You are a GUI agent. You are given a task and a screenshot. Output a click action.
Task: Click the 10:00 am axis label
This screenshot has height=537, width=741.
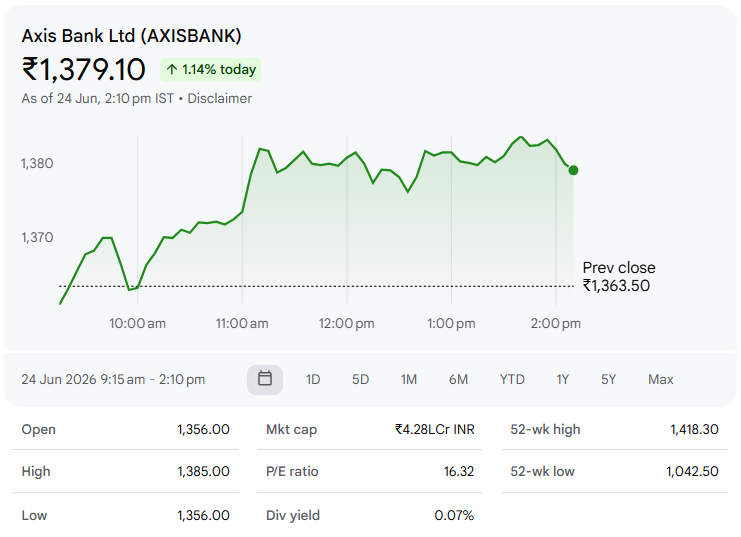(138, 323)
